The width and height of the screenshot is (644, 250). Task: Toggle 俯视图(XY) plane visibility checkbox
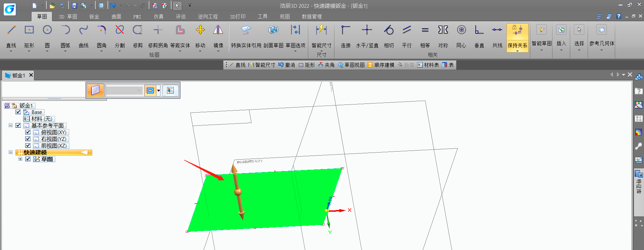point(28,132)
